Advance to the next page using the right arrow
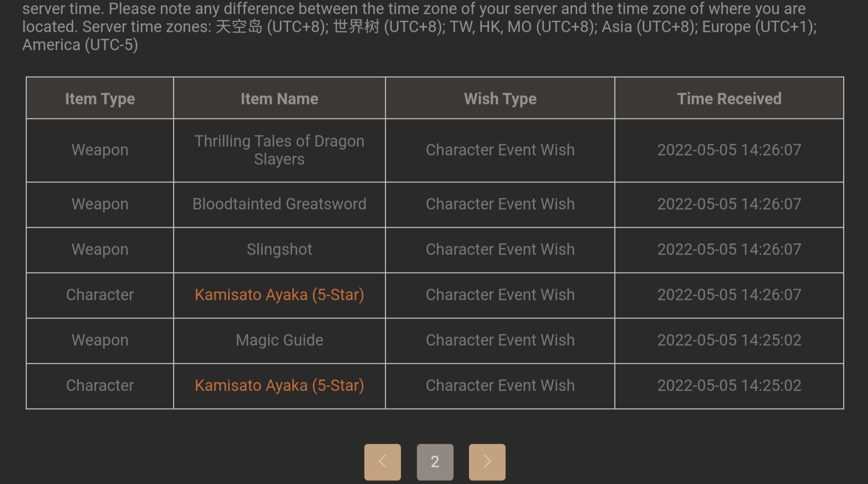868x484 pixels. [x=487, y=462]
